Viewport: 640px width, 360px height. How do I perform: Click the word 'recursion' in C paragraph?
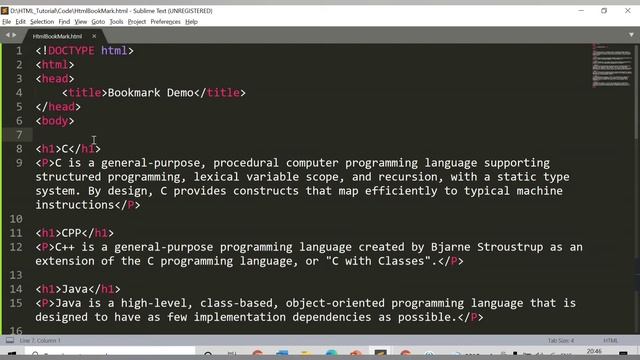pos(408,177)
